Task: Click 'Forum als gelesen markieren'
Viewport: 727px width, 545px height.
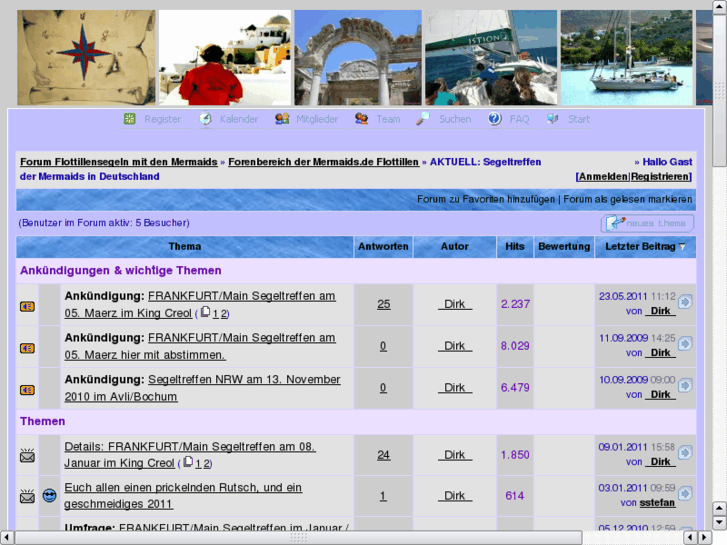Action: pyautogui.click(x=627, y=199)
